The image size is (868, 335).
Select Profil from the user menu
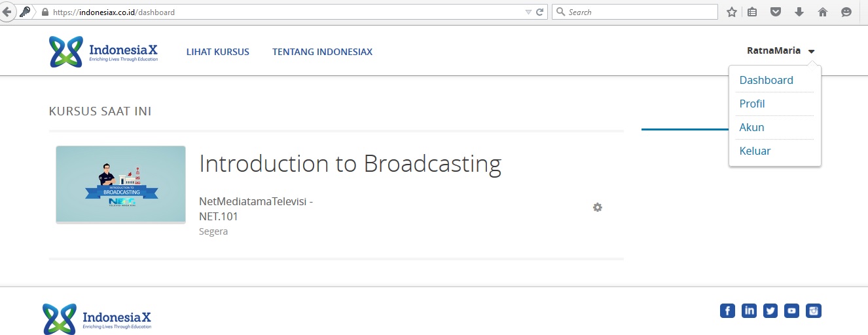pos(752,104)
